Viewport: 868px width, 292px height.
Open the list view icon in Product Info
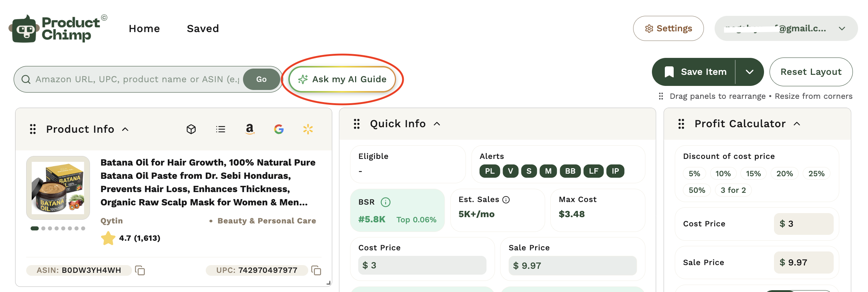click(x=221, y=129)
